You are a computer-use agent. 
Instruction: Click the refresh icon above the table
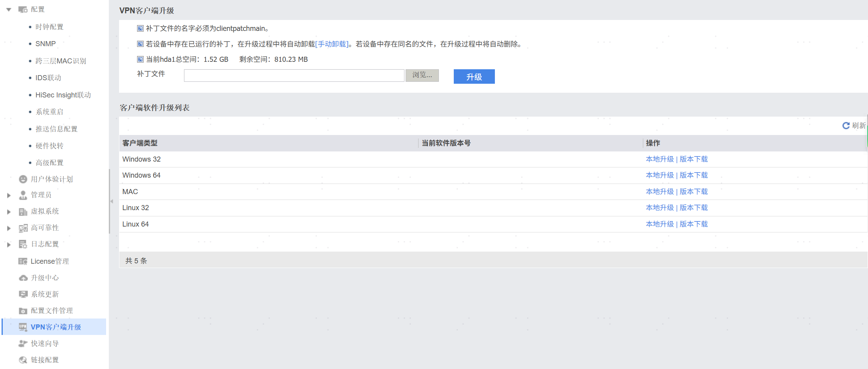pos(846,126)
